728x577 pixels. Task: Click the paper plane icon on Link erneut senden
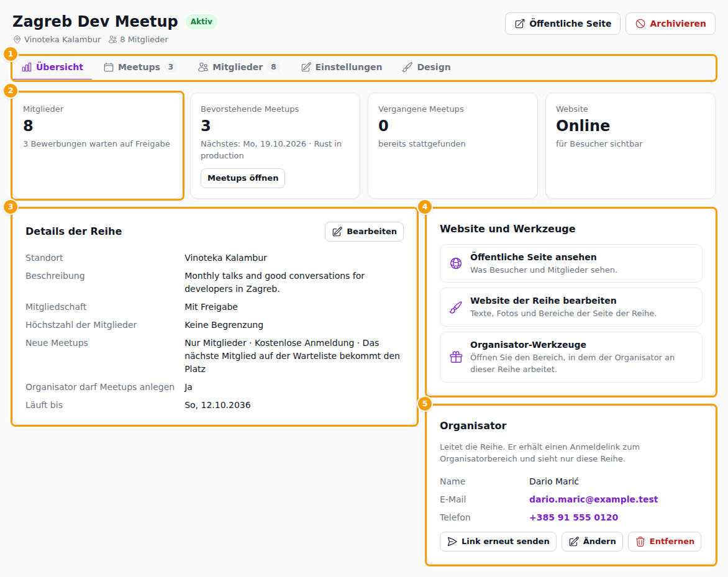point(452,542)
